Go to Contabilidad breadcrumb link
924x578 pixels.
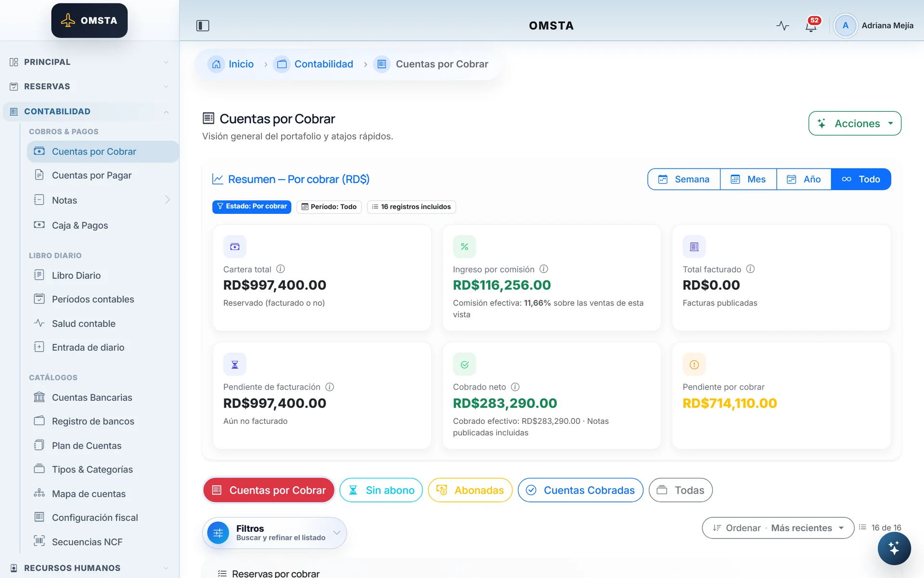point(323,64)
